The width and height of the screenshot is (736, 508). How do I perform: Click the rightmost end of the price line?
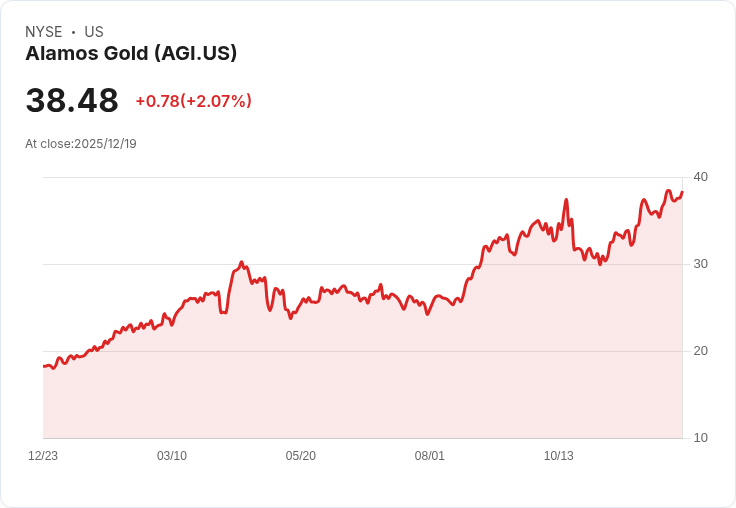click(682, 192)
